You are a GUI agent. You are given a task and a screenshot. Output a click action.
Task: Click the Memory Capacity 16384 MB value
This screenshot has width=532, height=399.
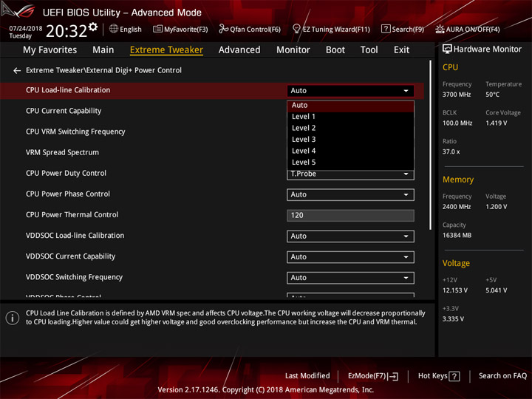click(457, 236)
